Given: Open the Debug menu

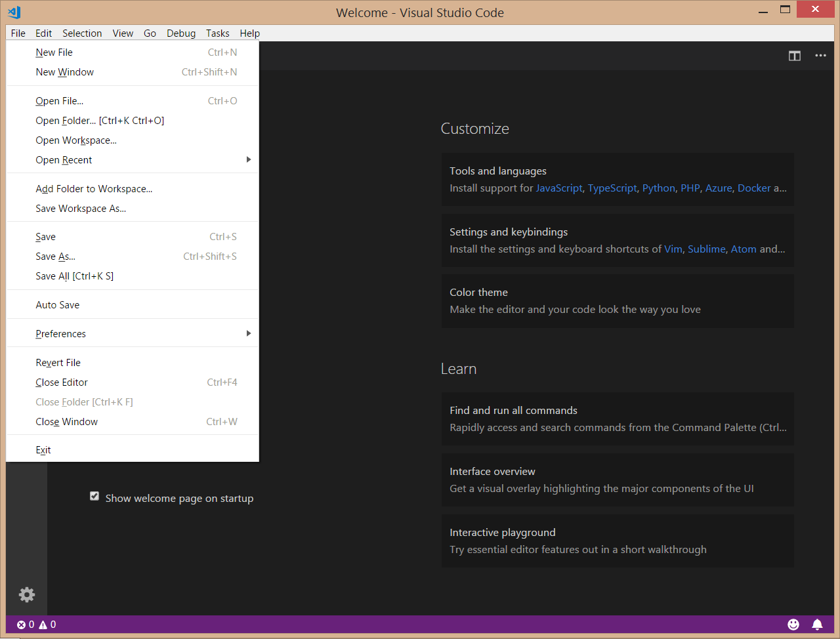Looking at the screenshot, I should click(x=181, y=33).
